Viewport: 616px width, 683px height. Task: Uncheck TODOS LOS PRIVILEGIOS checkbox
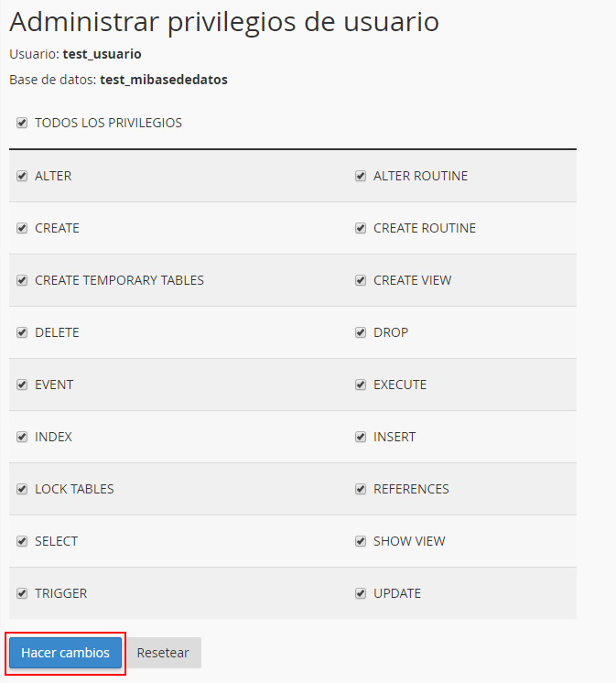click(x=22, y=123)
